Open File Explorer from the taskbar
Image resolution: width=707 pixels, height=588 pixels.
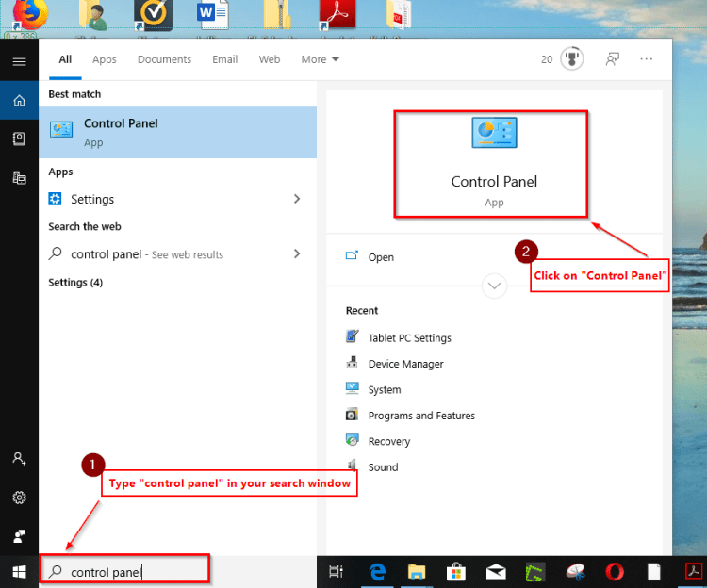coord(418,571)
